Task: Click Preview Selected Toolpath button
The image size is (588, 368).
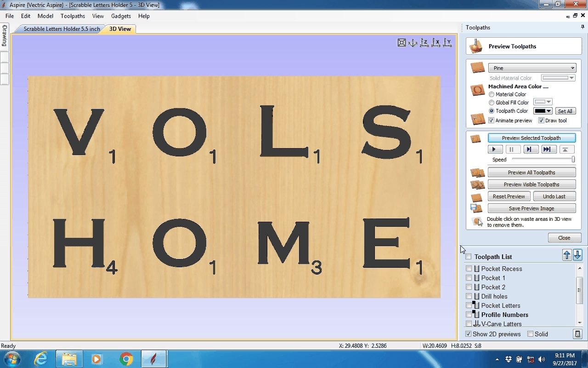Action: click(531, 138)
